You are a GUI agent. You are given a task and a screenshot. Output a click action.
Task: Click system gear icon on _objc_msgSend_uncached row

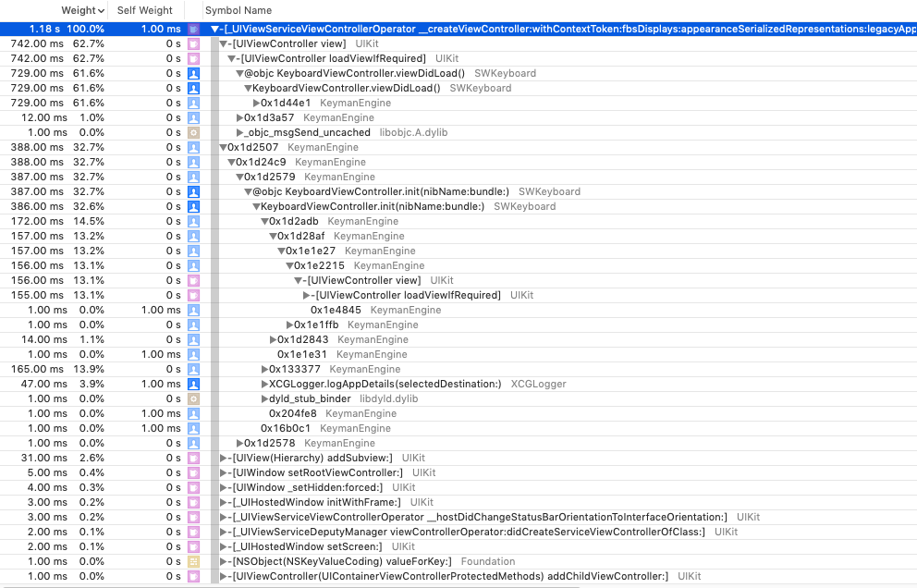(193, 132)
